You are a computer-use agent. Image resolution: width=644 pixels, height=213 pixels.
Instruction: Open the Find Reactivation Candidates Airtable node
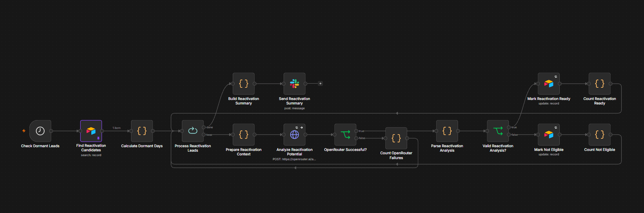pyautogui.click(x=91, y=131)
